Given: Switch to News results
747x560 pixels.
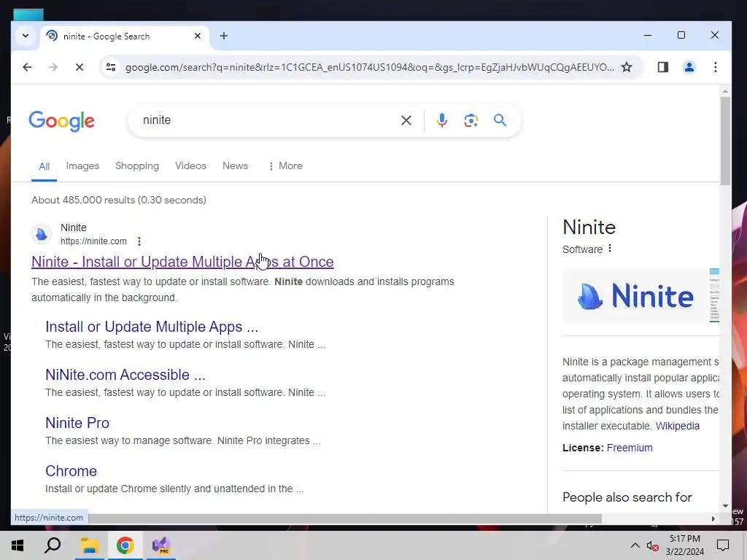Looking at the screenshot, I should (236, 166).
